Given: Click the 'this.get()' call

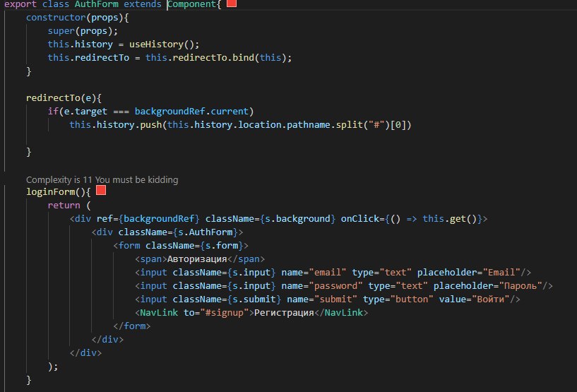Looking at the screenshot, I should coord(450,219).
